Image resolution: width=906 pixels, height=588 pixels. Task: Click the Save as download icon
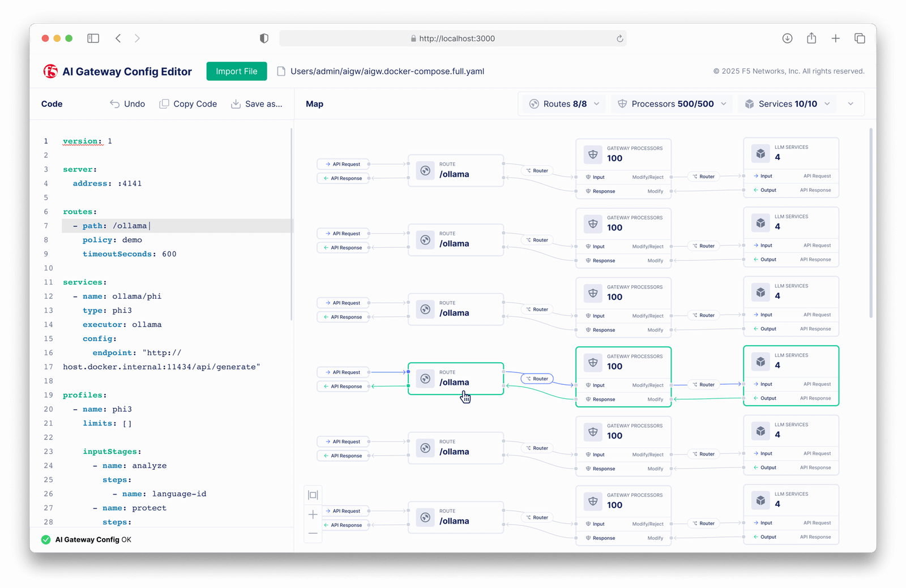click(236, 104)
